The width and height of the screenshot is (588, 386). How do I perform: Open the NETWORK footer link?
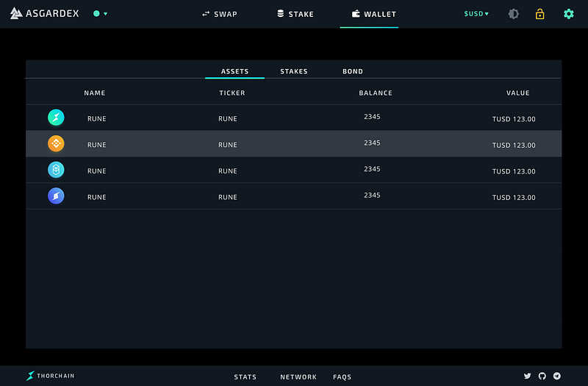click(298, 377)
